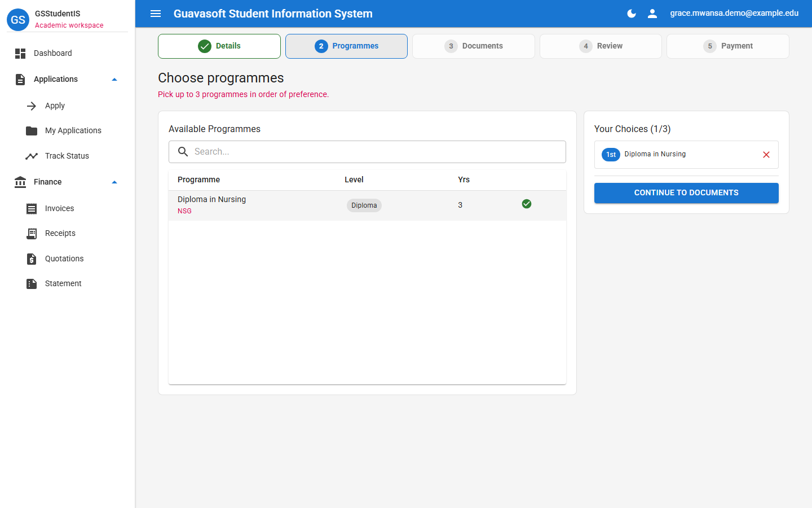Click the Details green checkmark icon
The width and height of the screenshot is (812, 508).
(x=205, y=46)
